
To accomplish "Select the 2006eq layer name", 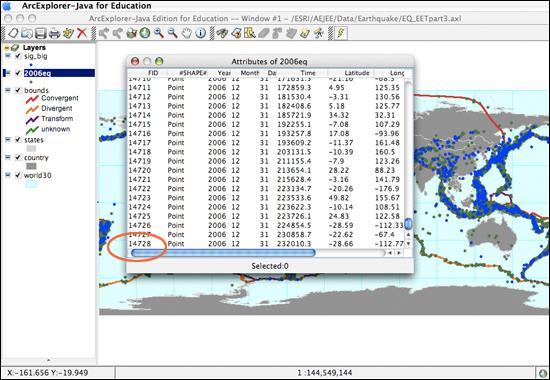I will [38, 73].
